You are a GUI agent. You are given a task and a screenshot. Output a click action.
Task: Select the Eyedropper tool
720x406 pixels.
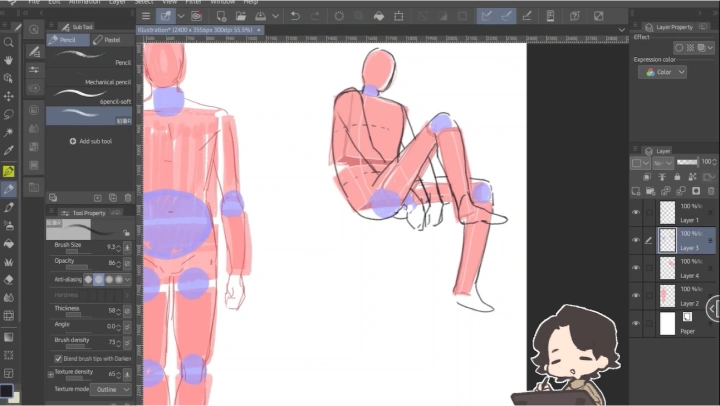[8, 150]
